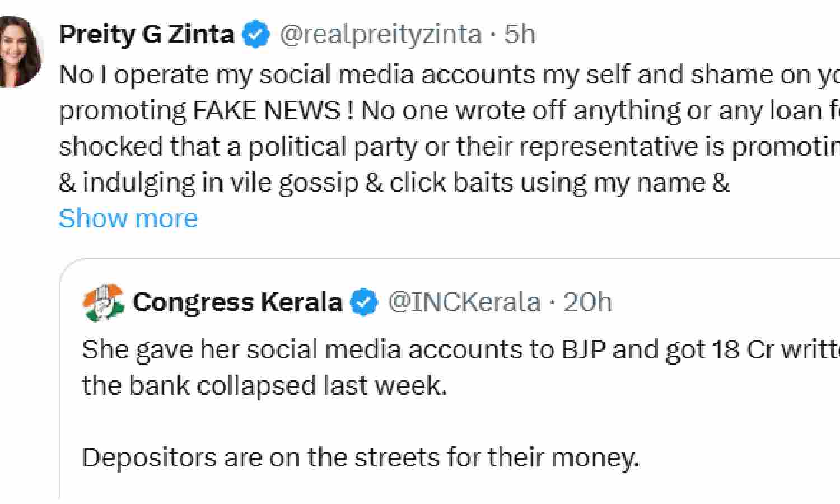
Task: Open the @INCKerala handle
Action: (464, 302)
